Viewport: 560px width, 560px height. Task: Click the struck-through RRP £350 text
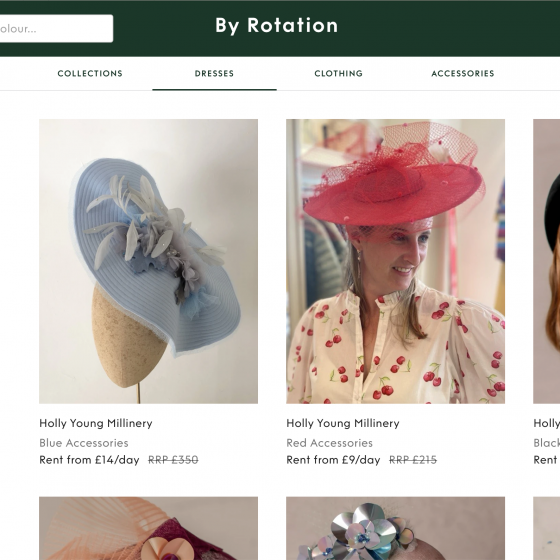coord(173,460)
